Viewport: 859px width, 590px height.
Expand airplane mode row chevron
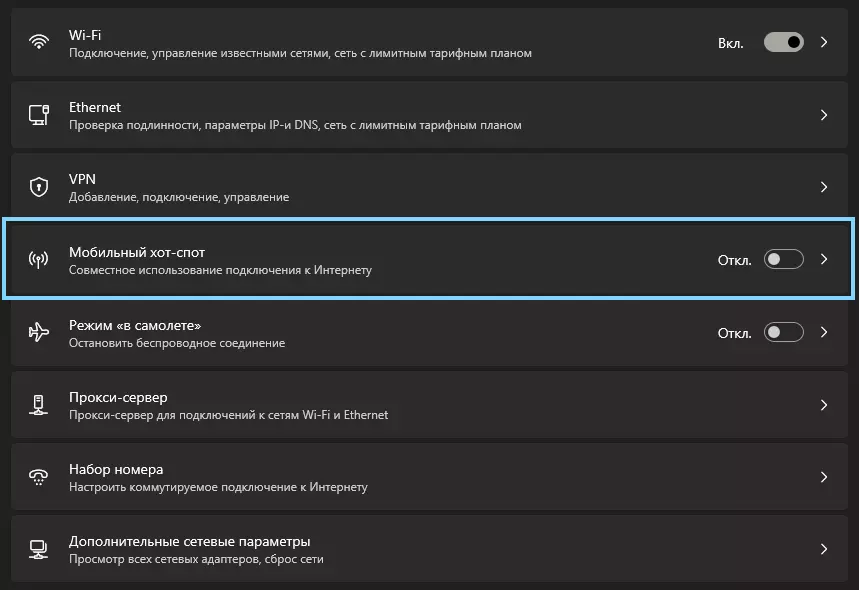click(824, 332)
